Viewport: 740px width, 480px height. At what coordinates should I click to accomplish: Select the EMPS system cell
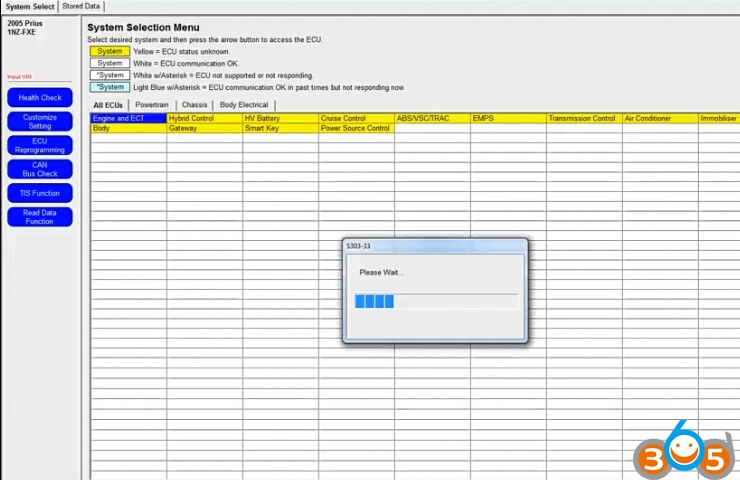click(508, 118)
